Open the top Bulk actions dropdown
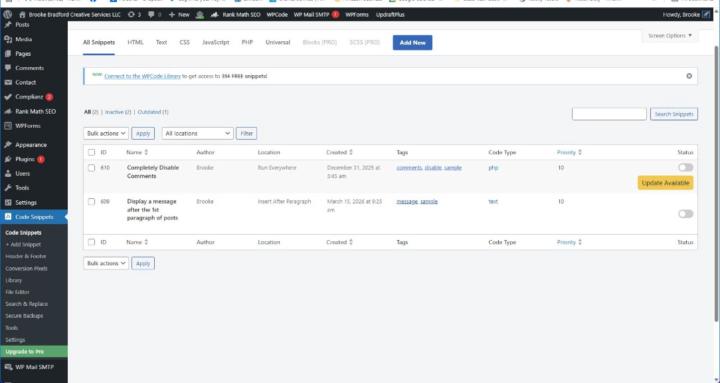Image resolution: width=720 pixels, height=383 pixels. point(106,134)
